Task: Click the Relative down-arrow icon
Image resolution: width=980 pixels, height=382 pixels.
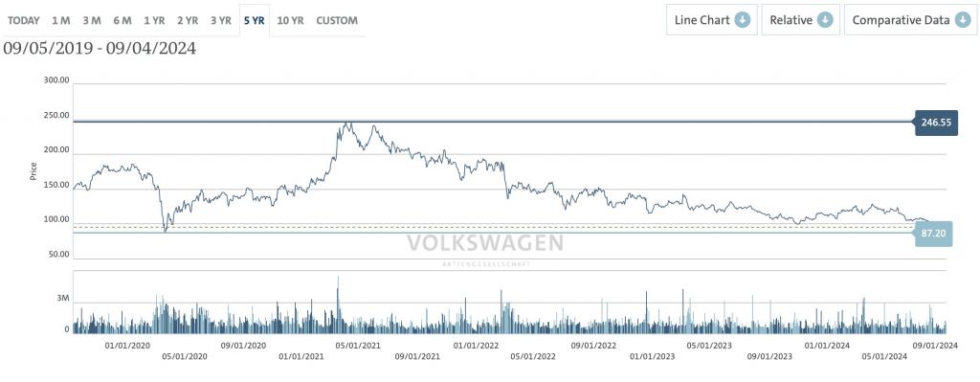Action: (825, 20)
